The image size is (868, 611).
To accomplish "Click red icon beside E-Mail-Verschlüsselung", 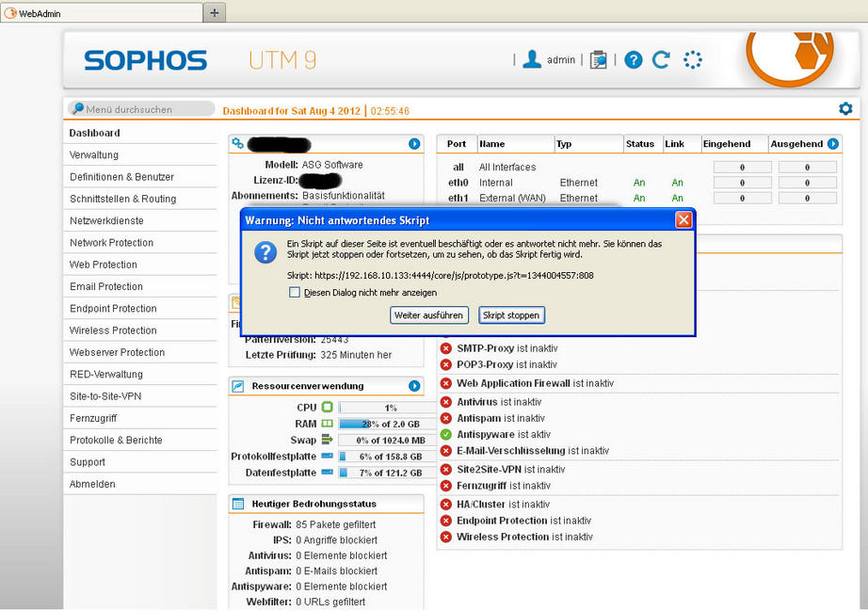I will pos(445,451).
